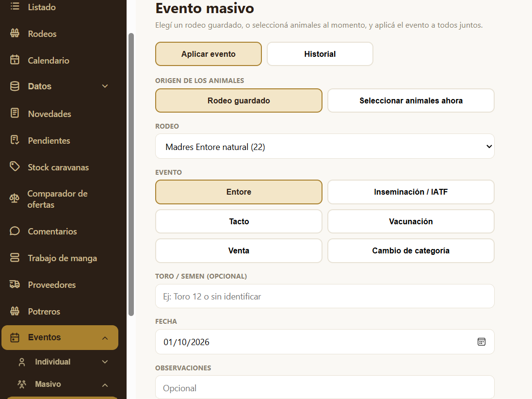Viewport: 532px width, 399px height.
Task: Select the Venta event button
Action: coord(239,250)
